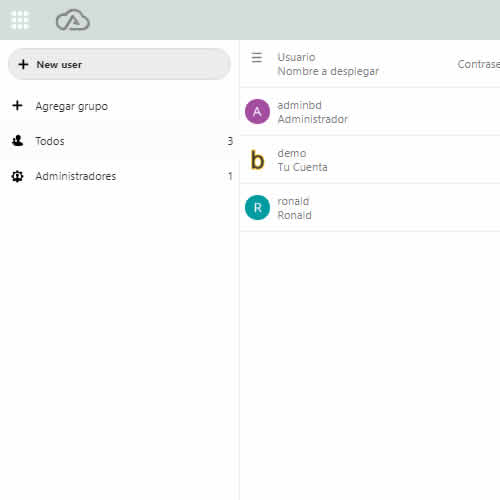The image size is (500, 500).
Task: Select the Todos group
Action: coord(119,141)
